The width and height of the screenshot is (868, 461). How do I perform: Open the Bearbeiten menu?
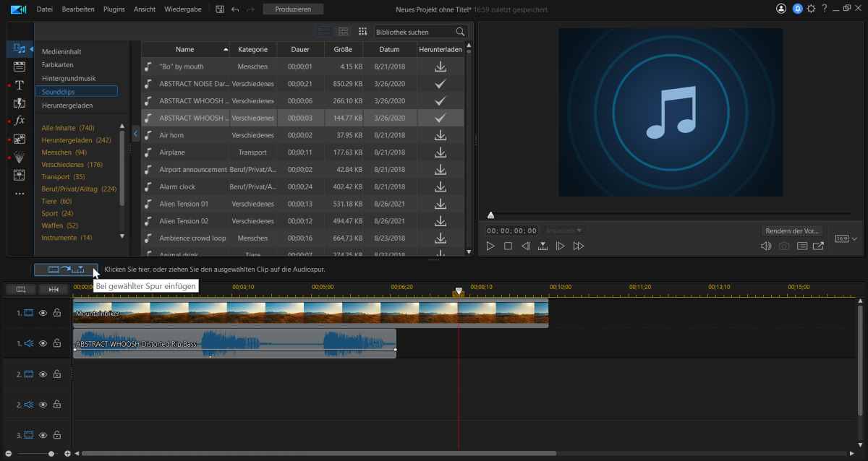coord(78,9)
